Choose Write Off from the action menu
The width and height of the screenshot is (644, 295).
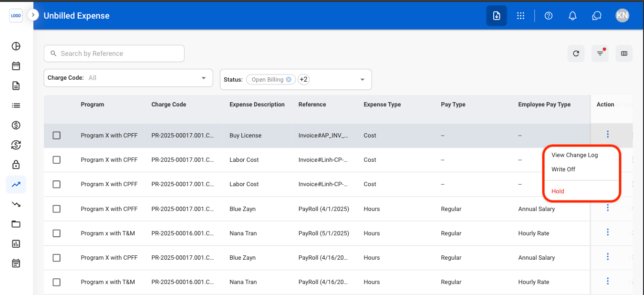pyautogui.click(x=563, y=169)
